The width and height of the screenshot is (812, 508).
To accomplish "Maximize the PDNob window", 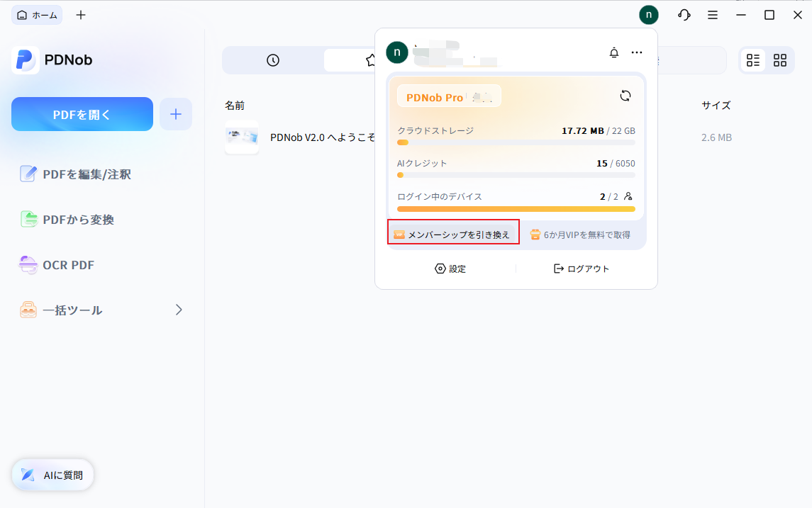I will coord(769,15).
